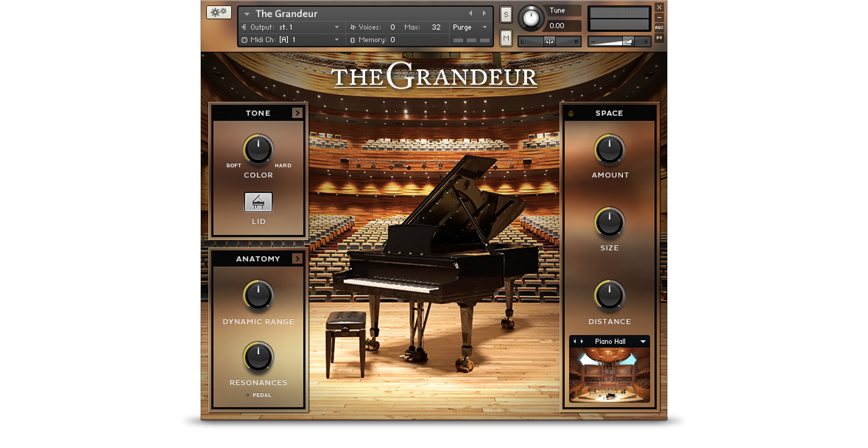Click the Voices count value 0
This screenshot has height=448, width=868.
[x=392, y=27]
